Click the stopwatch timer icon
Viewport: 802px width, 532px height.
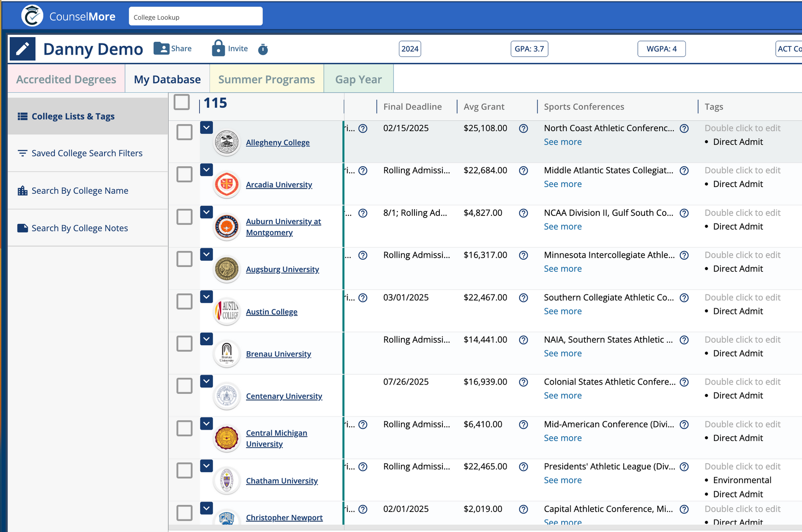[x=263, y=49]
